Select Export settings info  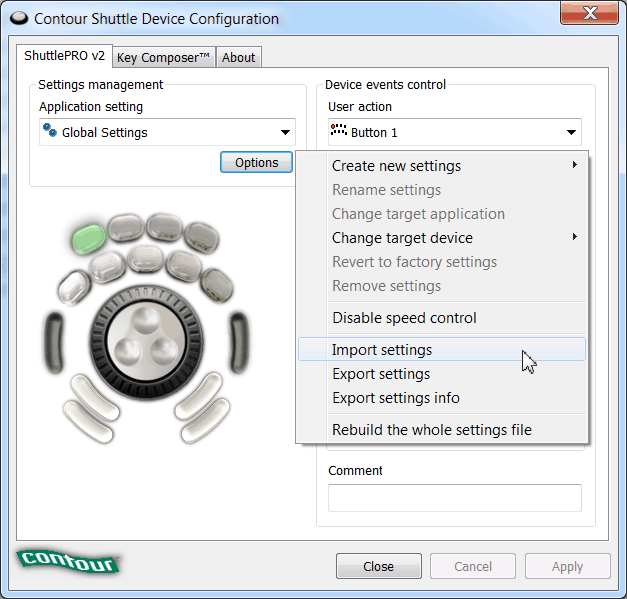442,397
